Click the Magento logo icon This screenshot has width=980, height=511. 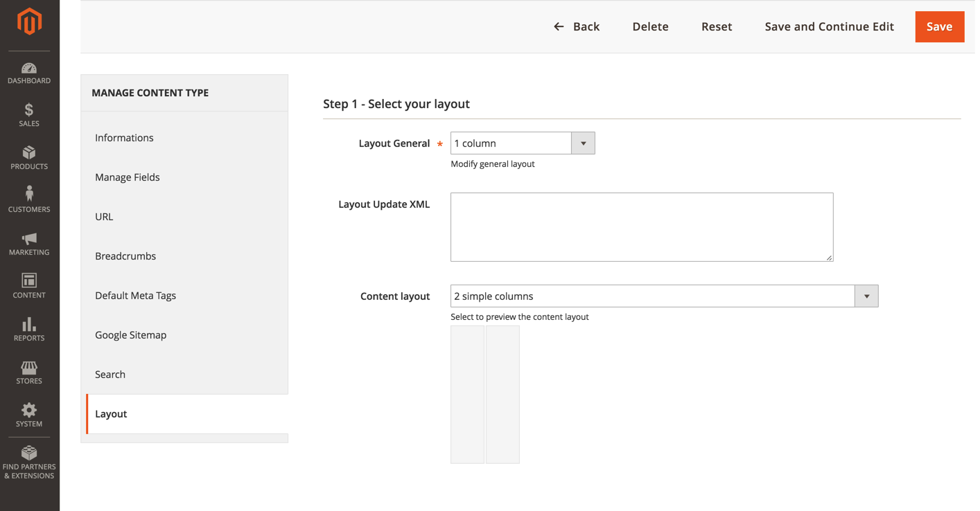[29, 21]
